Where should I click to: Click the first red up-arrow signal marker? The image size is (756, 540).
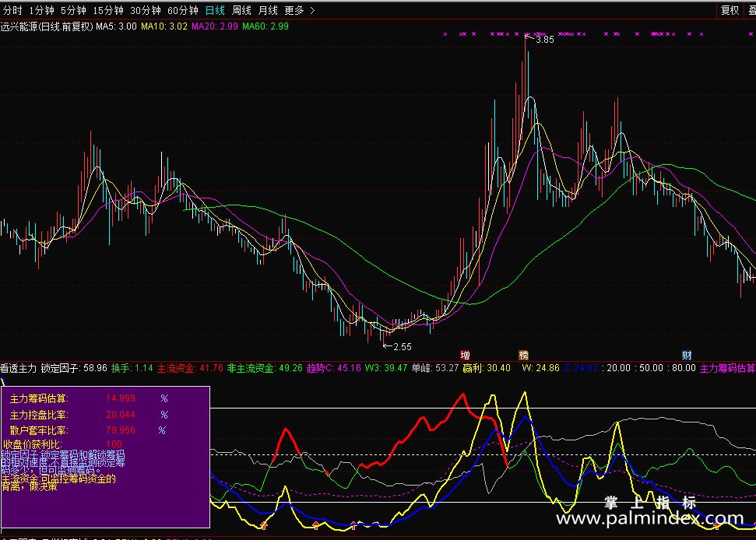[264, 524]
